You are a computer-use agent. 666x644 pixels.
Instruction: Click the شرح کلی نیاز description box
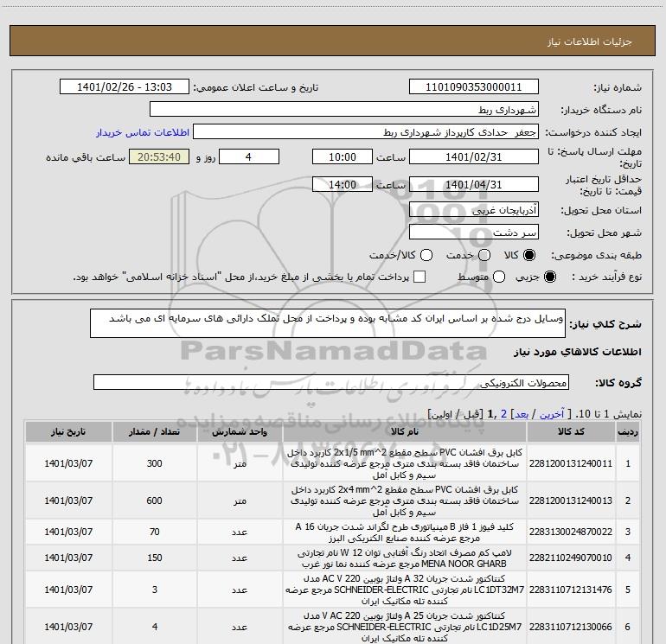click(328, 323)
